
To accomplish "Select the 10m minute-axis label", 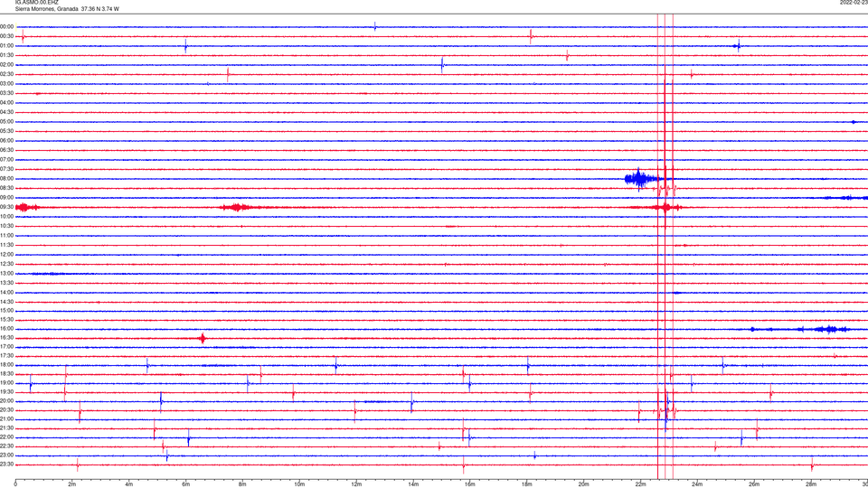I will [x=299, y=484].
